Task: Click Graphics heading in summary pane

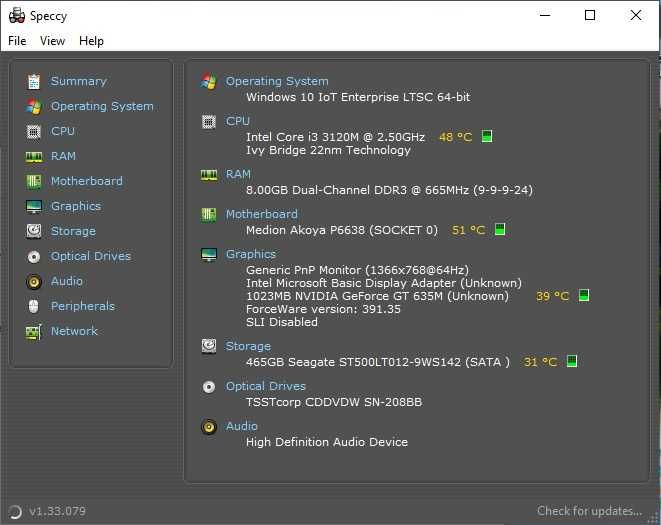Action: [251, 254]
